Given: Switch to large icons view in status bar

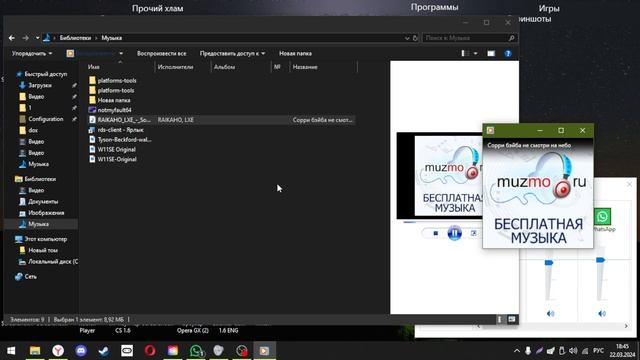Looking at the screenshot, I should (511, 320).
